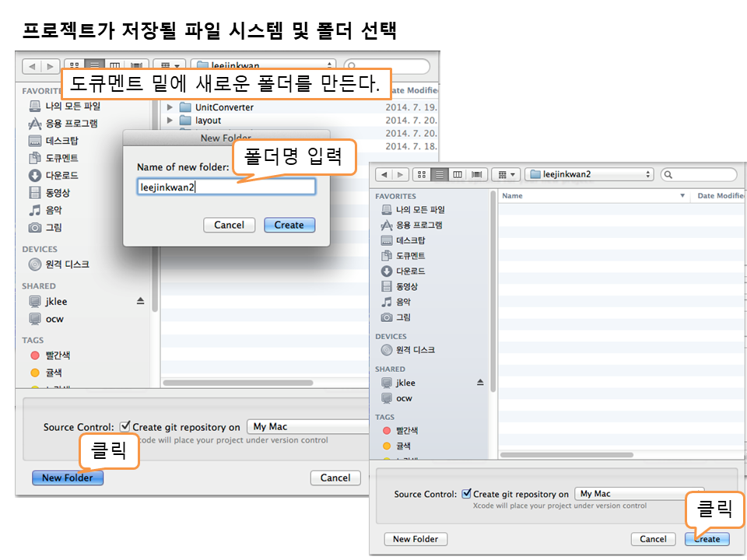Click Cancel in the new folder name sheet

[229, 225]
